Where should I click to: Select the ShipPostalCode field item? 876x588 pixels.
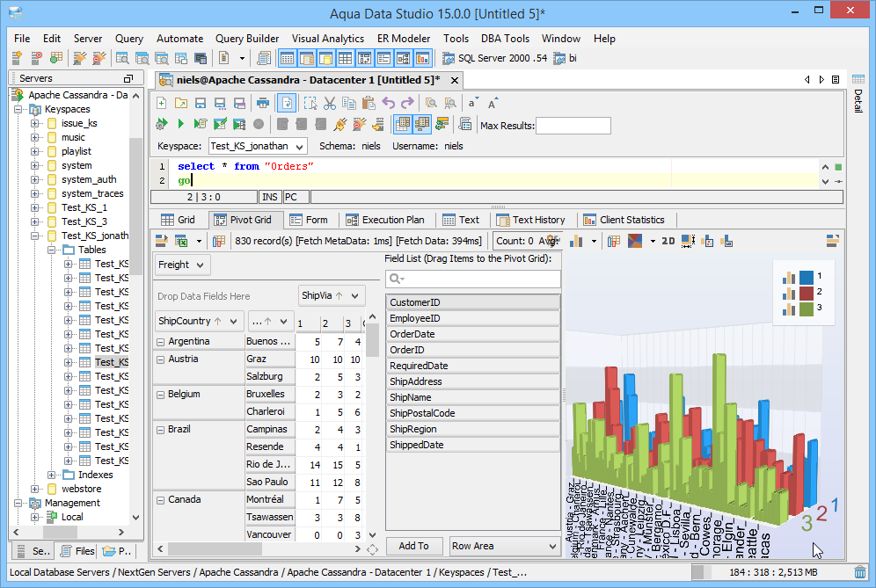pyautogui.click(x=472, y=413)
